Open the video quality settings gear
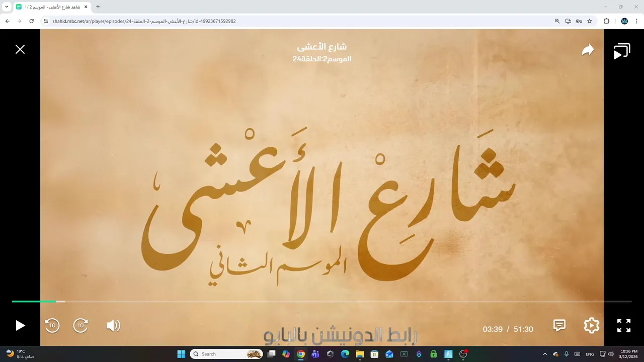 592,325
